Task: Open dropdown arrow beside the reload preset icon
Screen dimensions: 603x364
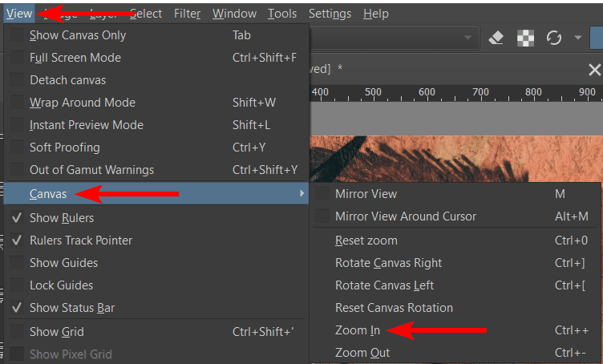Action: click(577, 38)
